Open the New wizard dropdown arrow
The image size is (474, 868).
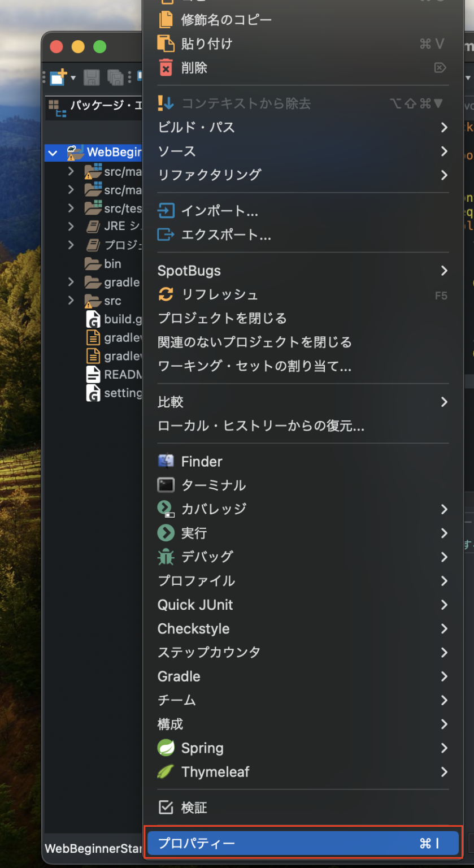[73, 77]
